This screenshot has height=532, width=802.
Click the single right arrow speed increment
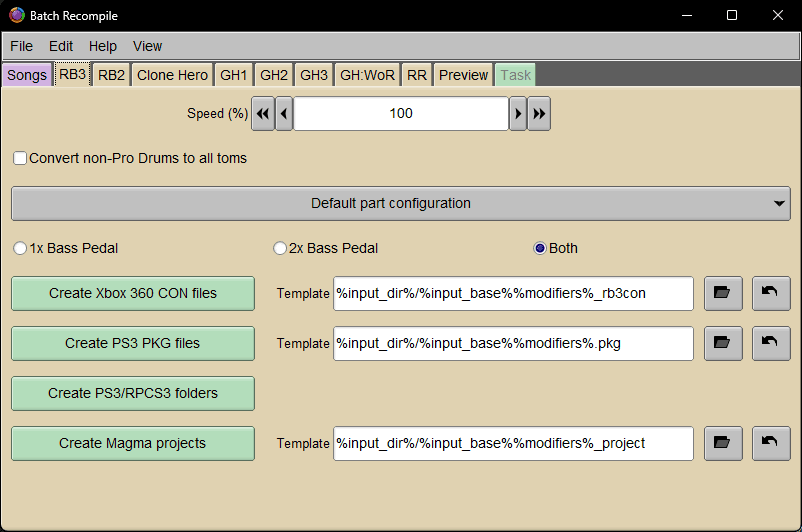coord(518,114)
